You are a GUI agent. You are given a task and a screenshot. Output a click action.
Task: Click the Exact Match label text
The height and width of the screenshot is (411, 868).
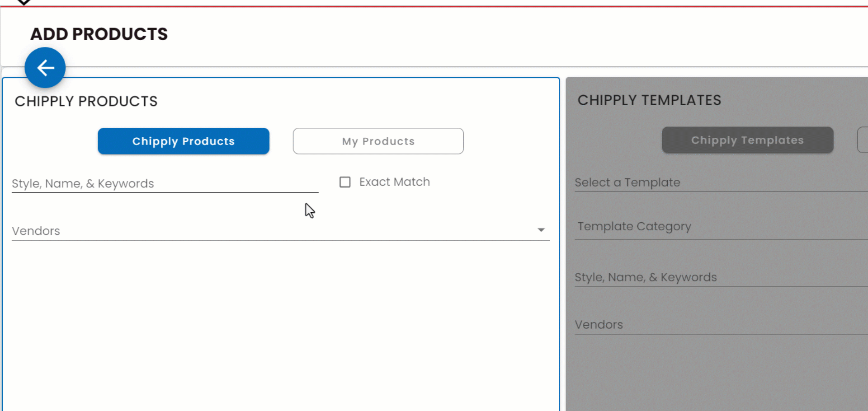pyautogui.click(x=394, y=182)
